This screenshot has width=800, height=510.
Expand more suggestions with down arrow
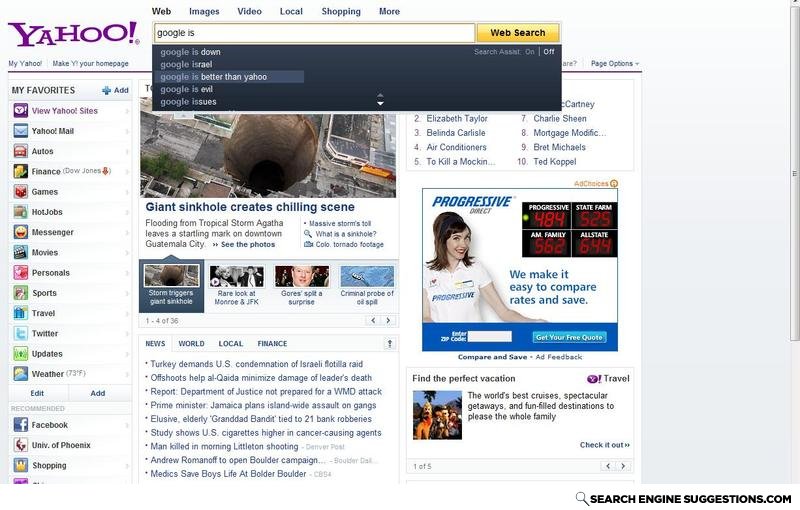(x=380, y=103)
